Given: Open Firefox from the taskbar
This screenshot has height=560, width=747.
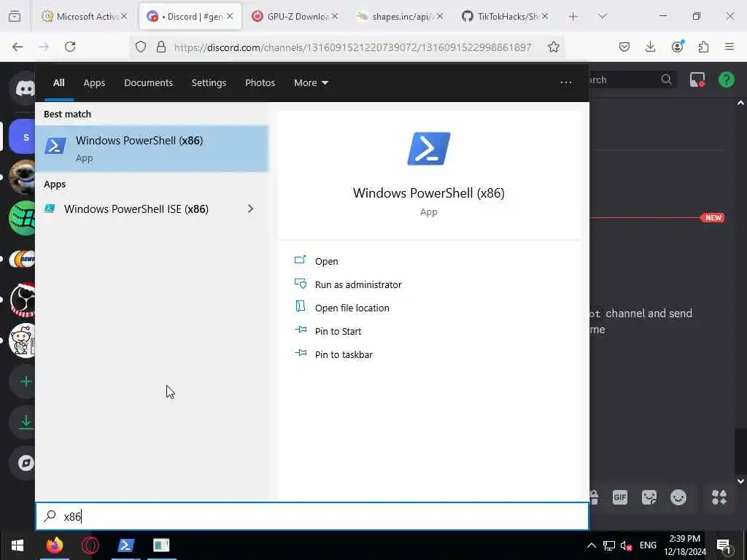Looking at the screenshot, I should (54, 545).
